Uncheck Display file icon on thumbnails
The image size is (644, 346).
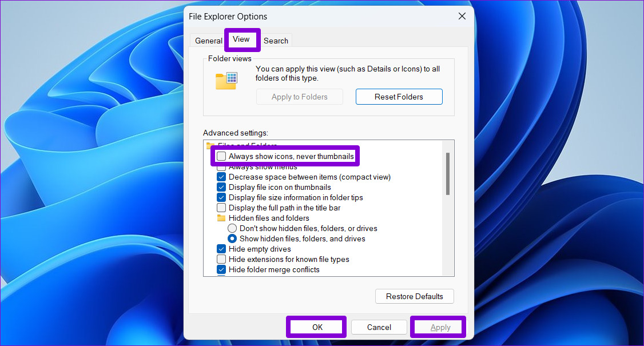pyautogui.click(x=221, y=187)
